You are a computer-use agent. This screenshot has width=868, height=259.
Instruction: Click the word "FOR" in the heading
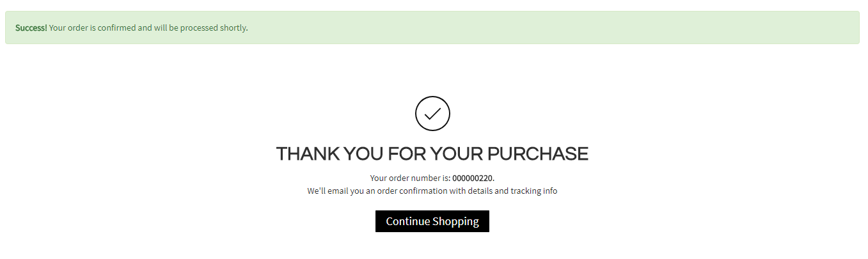(407, 154)
